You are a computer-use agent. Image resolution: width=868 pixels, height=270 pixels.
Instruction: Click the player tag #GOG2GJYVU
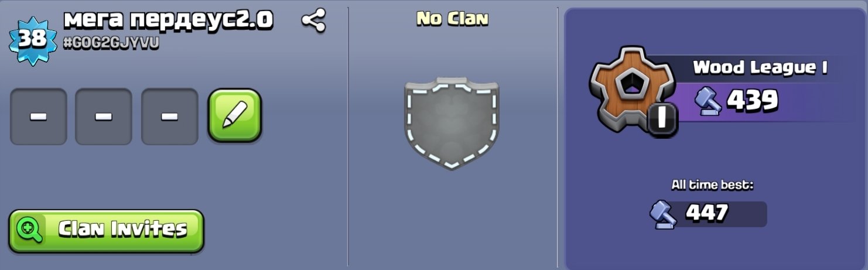[x=112, y=43]
